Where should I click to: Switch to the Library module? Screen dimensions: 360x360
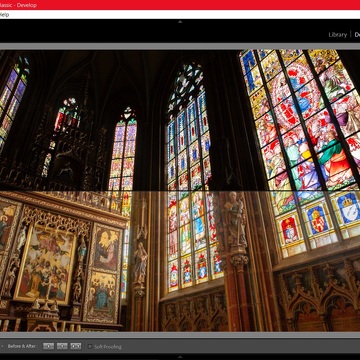click(x=337, y=35)
